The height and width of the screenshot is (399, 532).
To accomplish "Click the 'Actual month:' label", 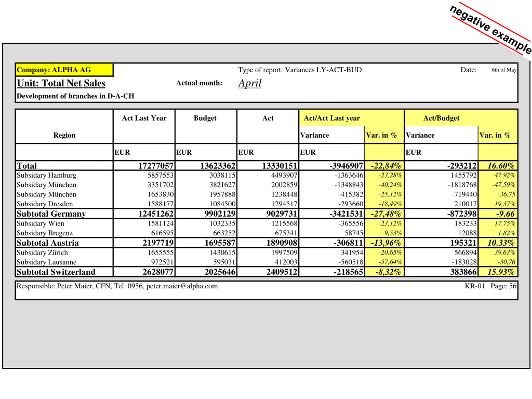I will (x=199, y=83).
